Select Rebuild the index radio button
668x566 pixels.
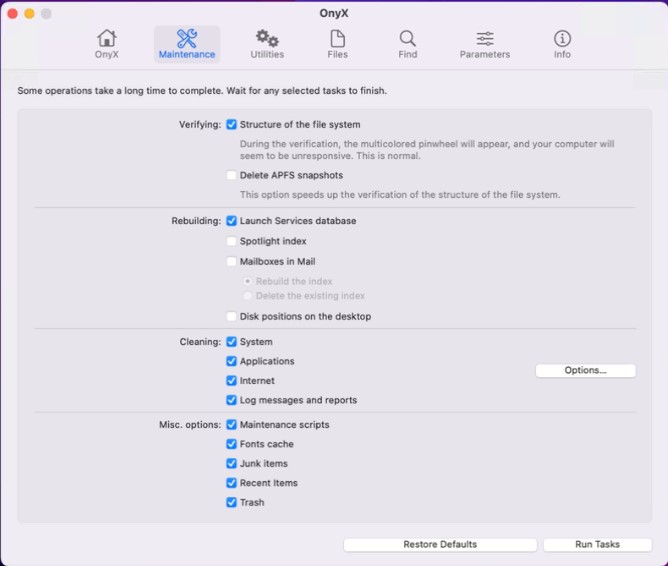(248, 281)
